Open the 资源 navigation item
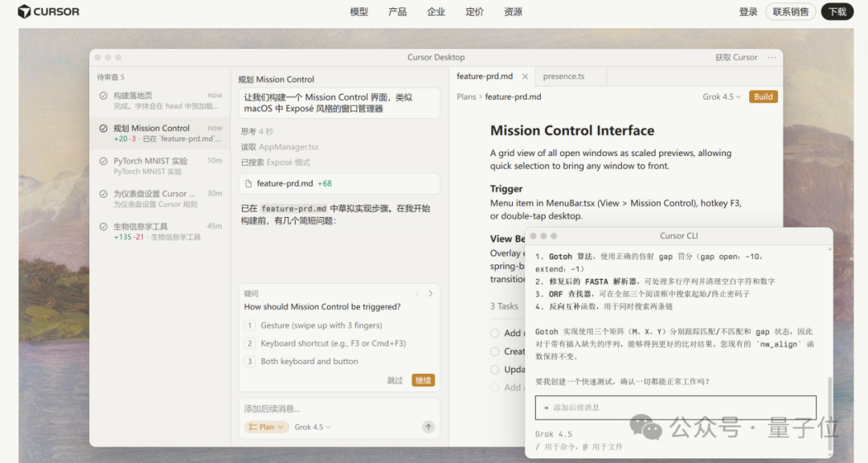Image resolution: width=868 pixels, height=463 pixels. click(x=513, y=11)
